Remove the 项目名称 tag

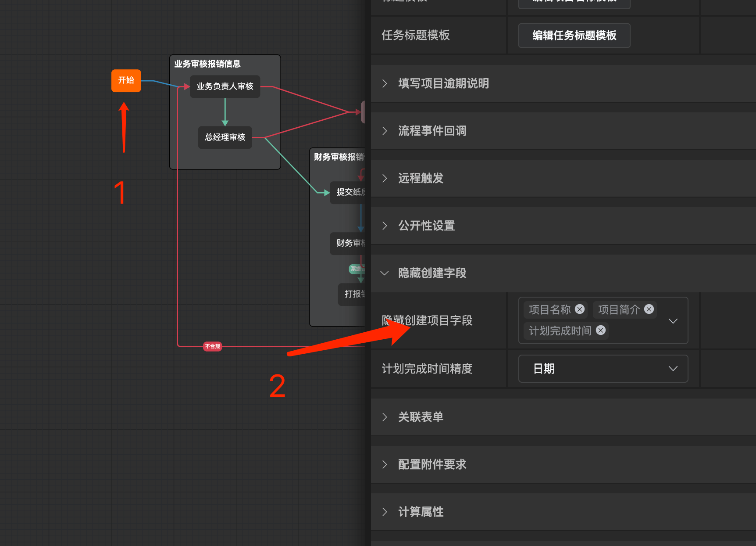580,309
